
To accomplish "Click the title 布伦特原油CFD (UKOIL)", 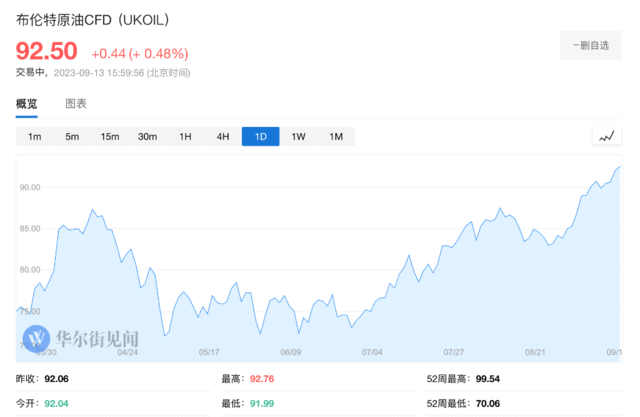I will 93,20.
